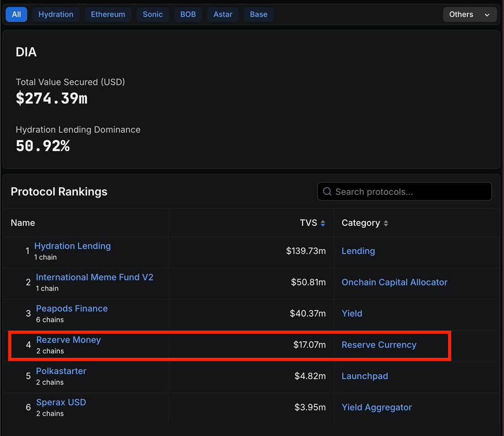Filter protocols by BOB chain
Screen dimensions: 504x436
pos(188,14)
